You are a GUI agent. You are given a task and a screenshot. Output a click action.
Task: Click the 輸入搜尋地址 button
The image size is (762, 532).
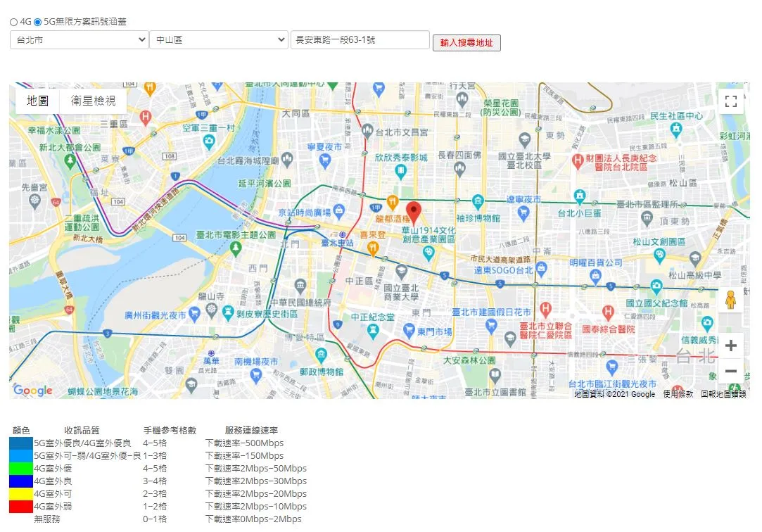tap(466, 43)
